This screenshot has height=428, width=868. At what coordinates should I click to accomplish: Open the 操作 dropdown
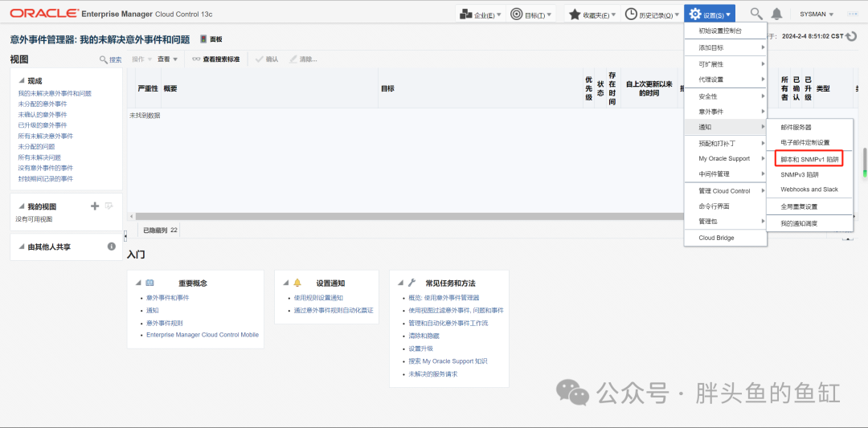141,59
